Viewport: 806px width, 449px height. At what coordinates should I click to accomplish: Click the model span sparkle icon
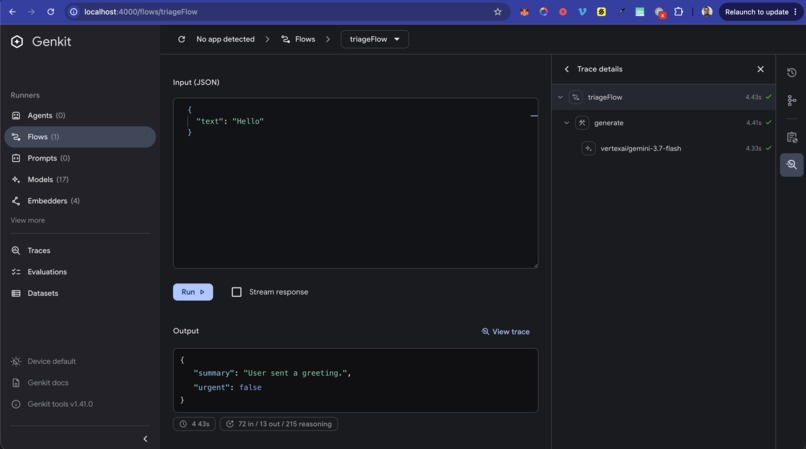(x=589, y=149)
